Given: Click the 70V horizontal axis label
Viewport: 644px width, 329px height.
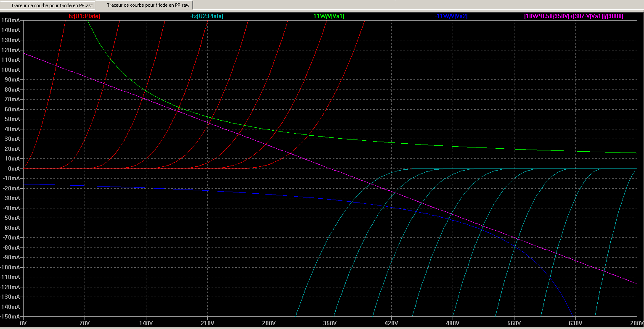Looking at the screenshot, I should [x=85, y=323].
